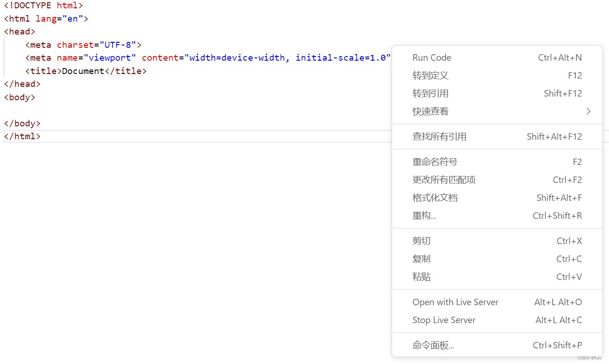Viewport: 609px width, 364px height.
Task: Click the html lang="en" tag line
Action: tap(46, 19)
